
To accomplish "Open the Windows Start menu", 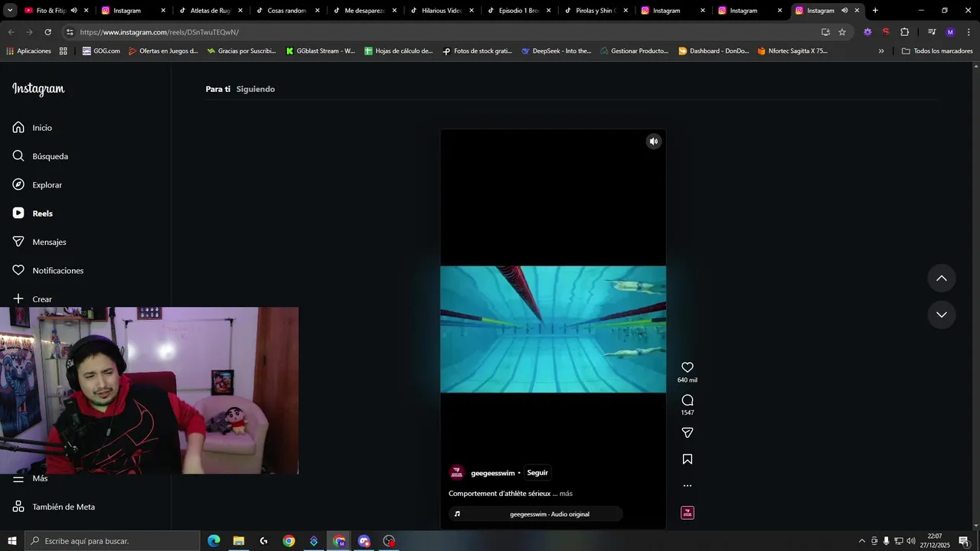I will [12, 541].
